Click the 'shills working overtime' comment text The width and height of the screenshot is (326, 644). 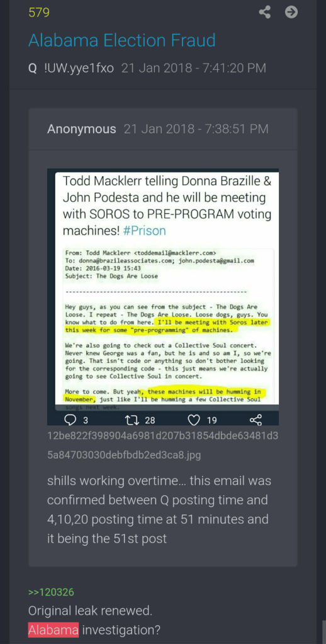(x=159, y=509)
